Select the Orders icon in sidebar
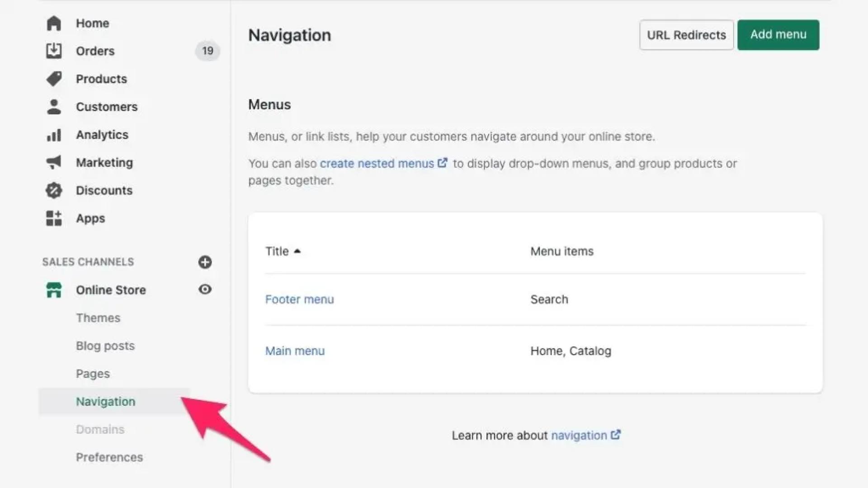Image resolution: width=868 pixels, height=488 pixels. [x=54, y=51]
